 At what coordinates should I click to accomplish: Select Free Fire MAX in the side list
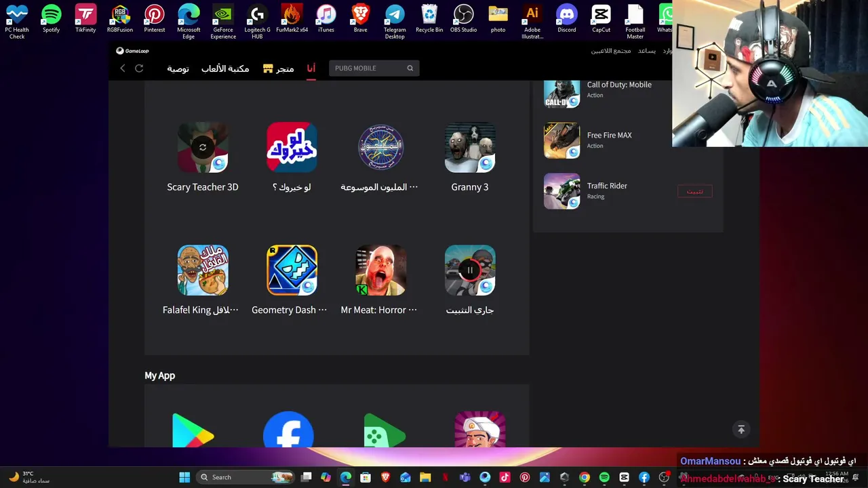coord(561,140)
